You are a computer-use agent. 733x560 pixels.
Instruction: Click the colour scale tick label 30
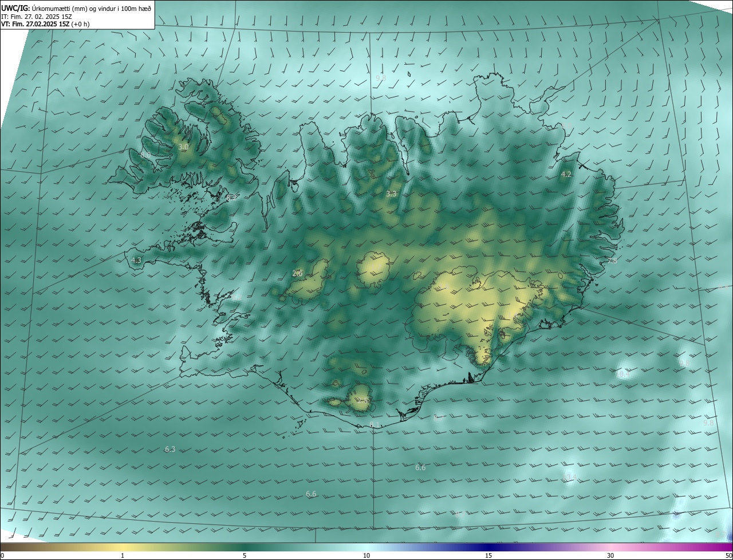pyautogui.click(x=610, y=555)
